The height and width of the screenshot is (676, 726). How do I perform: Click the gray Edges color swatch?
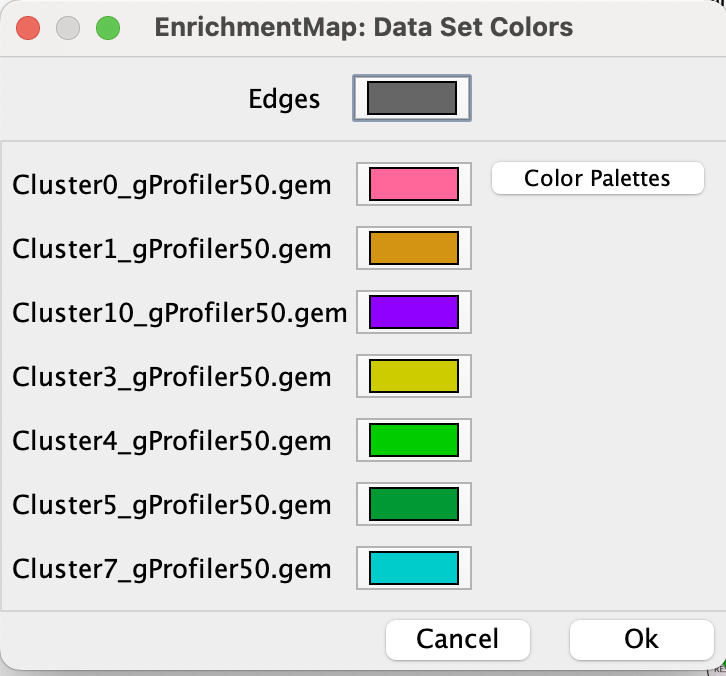point(412,98)
